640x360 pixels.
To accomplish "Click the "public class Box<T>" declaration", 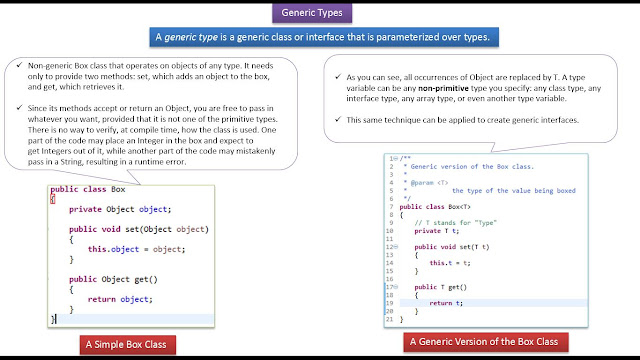I will [435, 207].
